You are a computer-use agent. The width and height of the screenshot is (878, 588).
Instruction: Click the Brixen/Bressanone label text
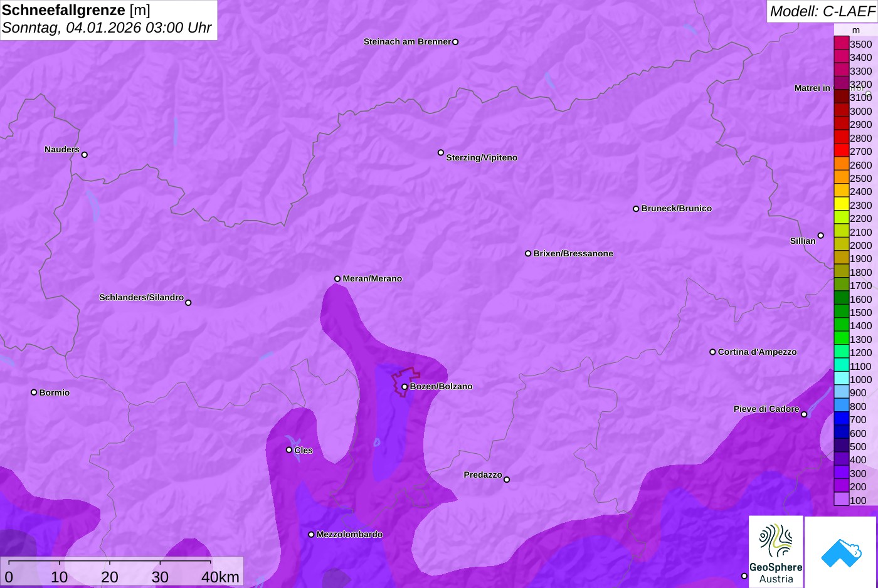click(573, 253)
